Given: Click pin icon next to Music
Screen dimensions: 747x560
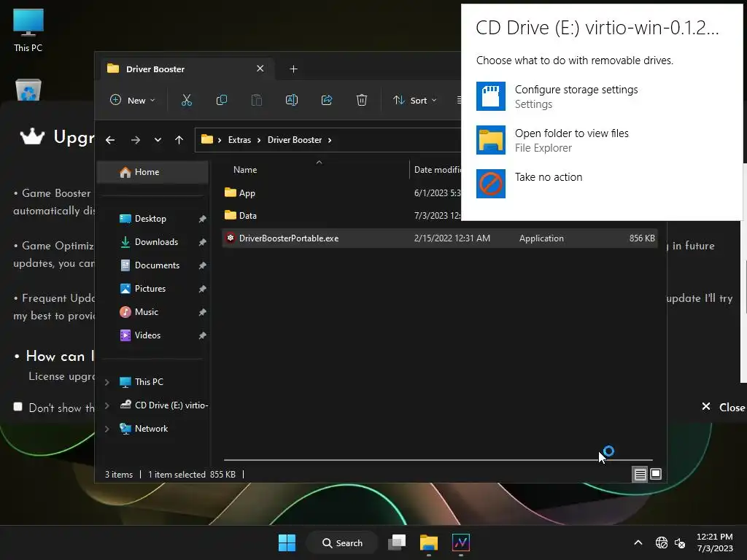Looking at the screenshot, I should tap(203, 312).
